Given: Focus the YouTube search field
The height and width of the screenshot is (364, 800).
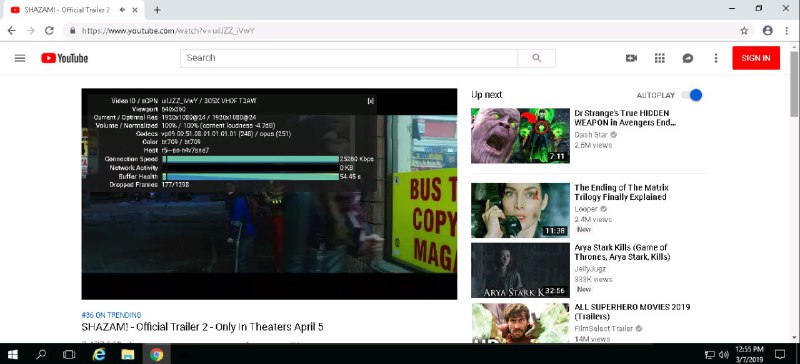Looking at the screenshot, I should coord(349,58).
